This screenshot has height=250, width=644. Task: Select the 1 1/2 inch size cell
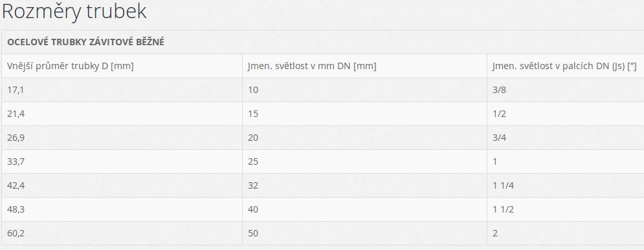coord(566,209)
